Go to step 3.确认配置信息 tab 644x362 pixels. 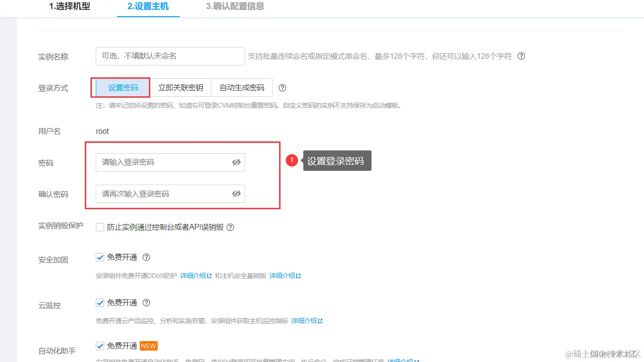coord(235,7)
